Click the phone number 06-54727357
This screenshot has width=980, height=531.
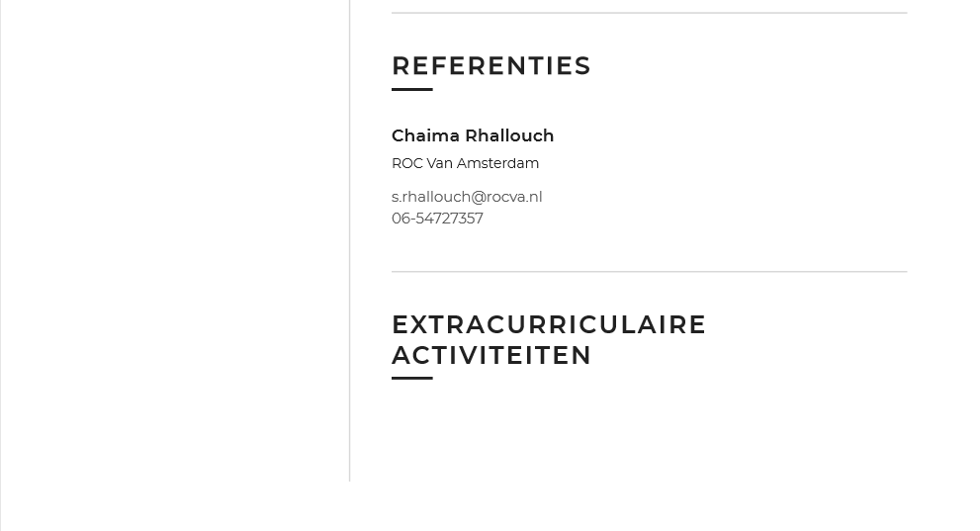[437, 219]
